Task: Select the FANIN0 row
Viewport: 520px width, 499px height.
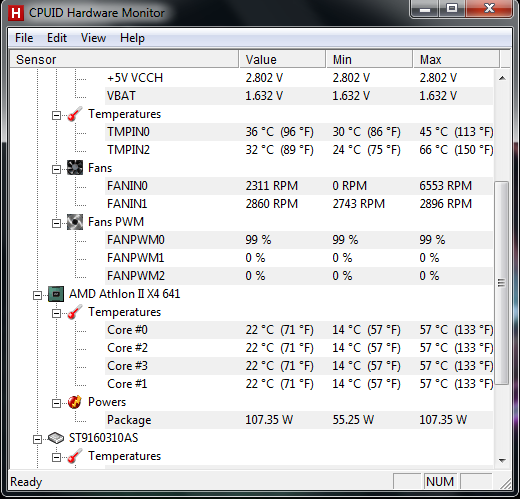Action: coord(299,186)
